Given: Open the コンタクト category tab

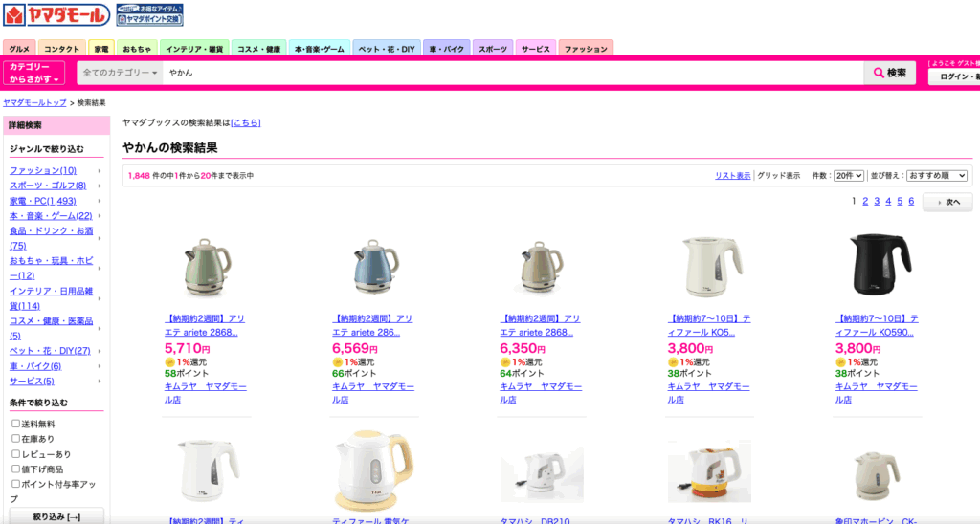Looking at the screenshot, I should pyautogui.click(x=62, y=49).
